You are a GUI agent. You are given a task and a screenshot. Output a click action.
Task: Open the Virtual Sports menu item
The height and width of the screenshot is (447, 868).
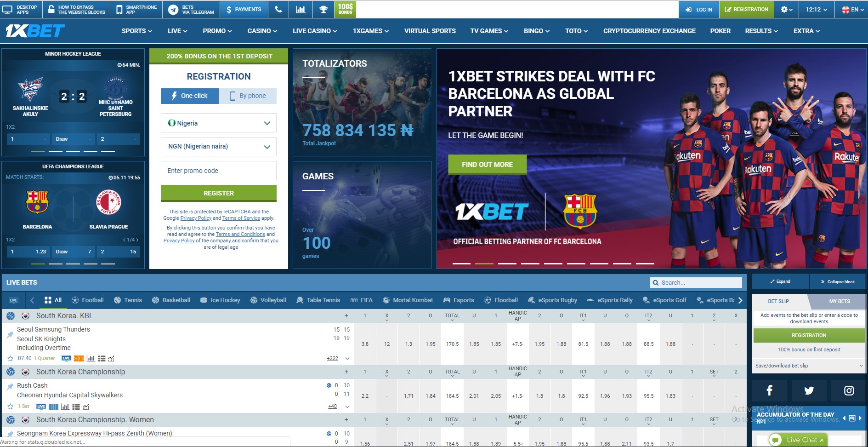click(x=430, y=31)
